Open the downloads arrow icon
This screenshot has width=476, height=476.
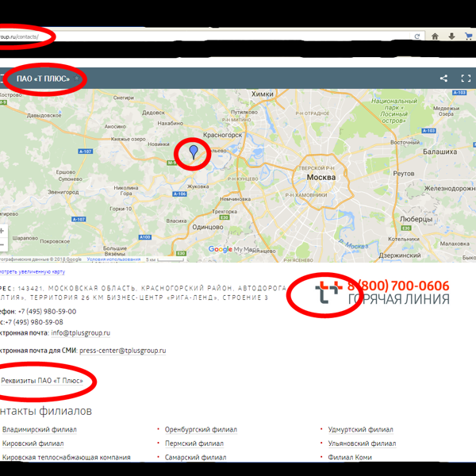[x=451, y=36]
